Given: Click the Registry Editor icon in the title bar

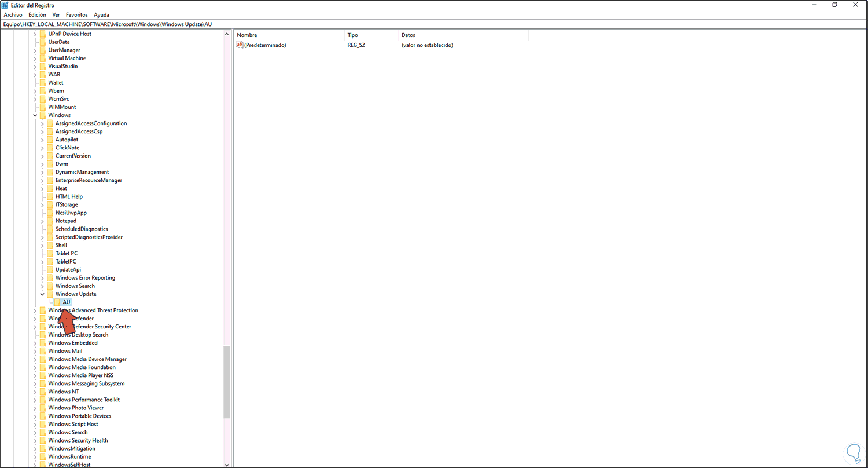Looking at the screenshot, I should tap(5, 5).
